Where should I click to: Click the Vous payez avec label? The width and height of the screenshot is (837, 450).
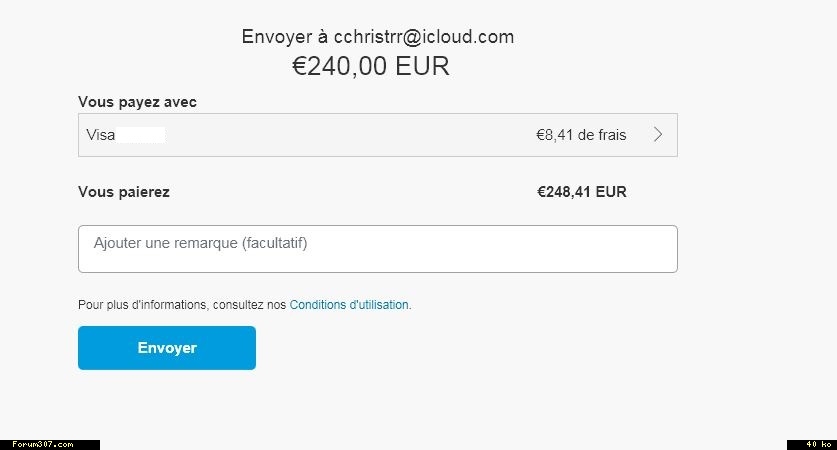point(137,102)
